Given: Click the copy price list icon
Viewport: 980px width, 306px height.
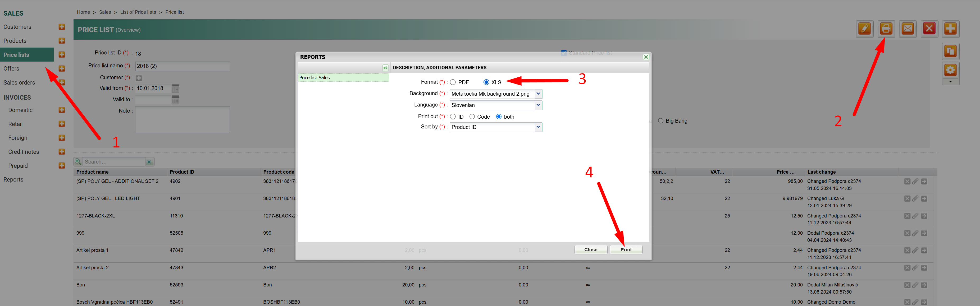Looking at the screenshot, I should pos(950,51).
